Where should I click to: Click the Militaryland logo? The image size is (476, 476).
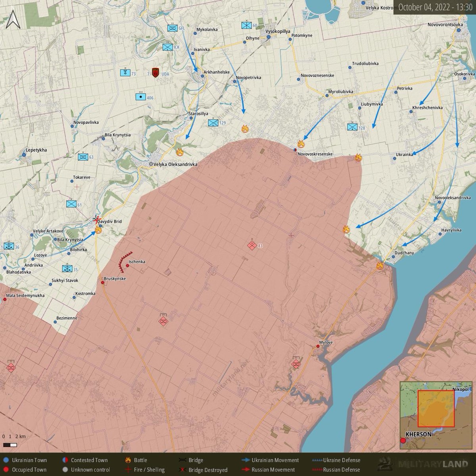424,464
